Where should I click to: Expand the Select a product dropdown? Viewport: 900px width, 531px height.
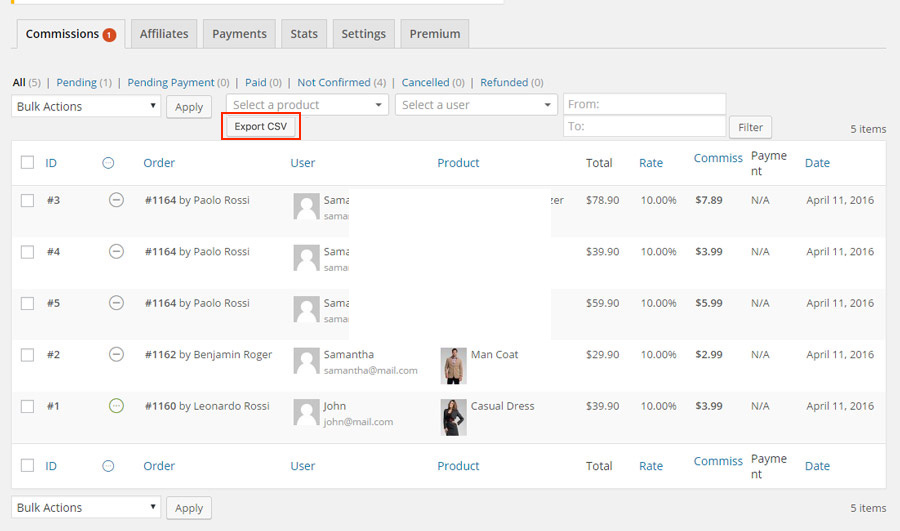(307, 105)
